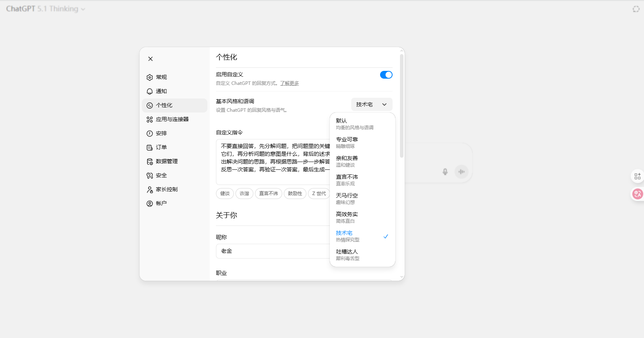644x338 pixels.
Task: Add the 直言不讳 trait chip below instructions
Action: click(x=269, y=194)
